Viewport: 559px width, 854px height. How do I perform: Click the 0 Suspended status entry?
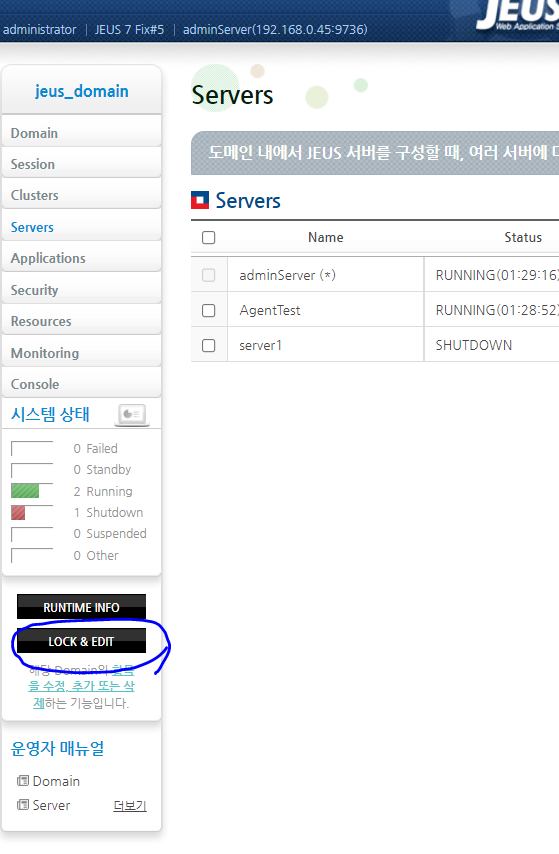pyautogui.click(x=110, y=534)
